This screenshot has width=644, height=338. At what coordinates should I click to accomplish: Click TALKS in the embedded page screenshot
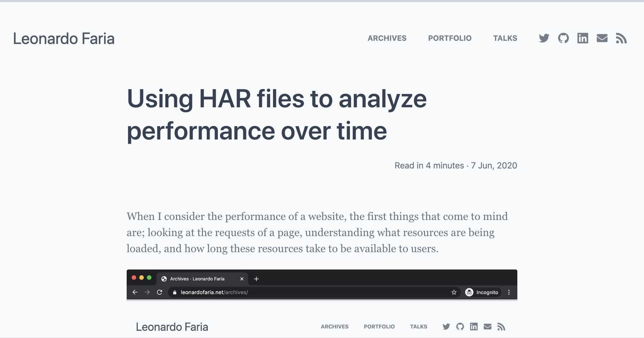click(x=419, y=327)
